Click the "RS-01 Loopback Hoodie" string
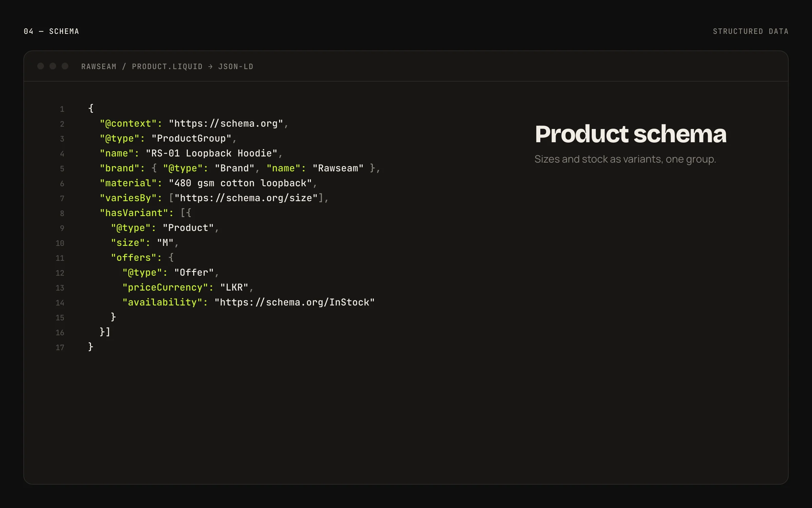Viewport: 812px width, 508px height. click(x=211, y=153)
